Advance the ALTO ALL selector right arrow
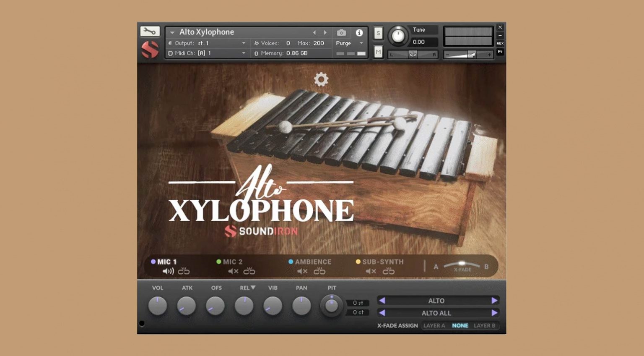This screenshot has height=356, width=644. coord(495,313)
